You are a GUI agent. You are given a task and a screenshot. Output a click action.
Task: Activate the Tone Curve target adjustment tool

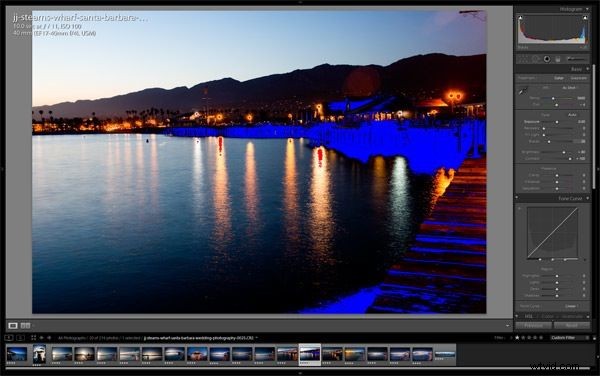click(x=520, y=208)
